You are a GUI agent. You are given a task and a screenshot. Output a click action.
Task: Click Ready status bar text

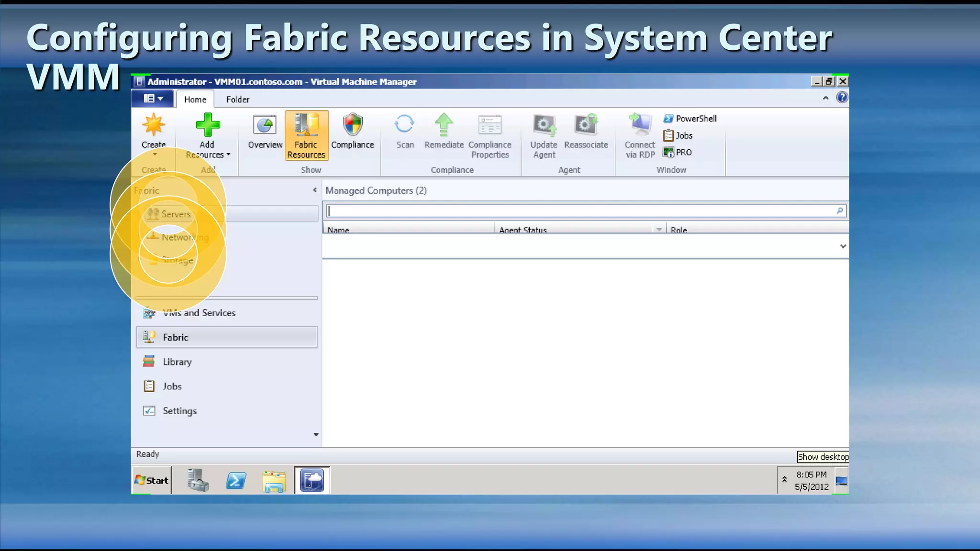[147, 454]
